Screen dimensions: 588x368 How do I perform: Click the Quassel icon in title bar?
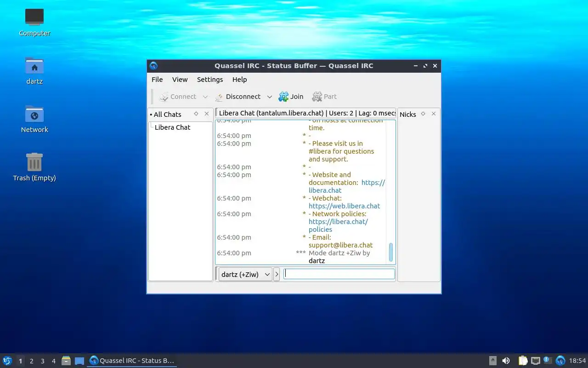coord(153,66)
